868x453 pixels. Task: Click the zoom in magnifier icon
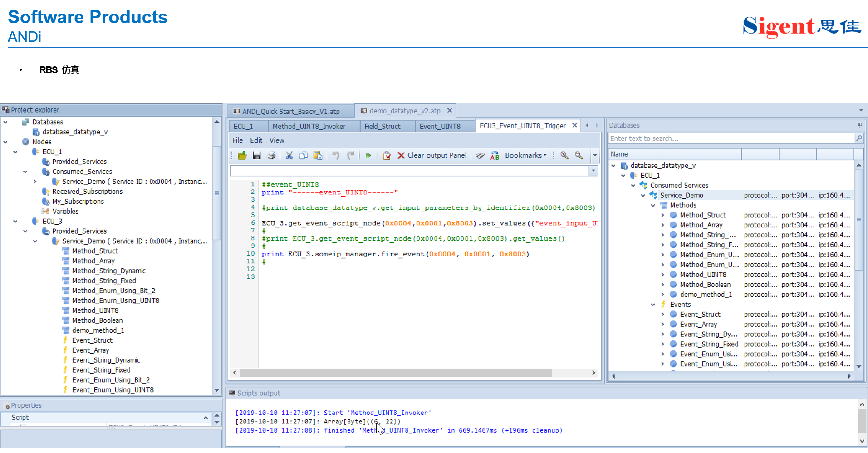pyautogui.click(x=564, y=155)
